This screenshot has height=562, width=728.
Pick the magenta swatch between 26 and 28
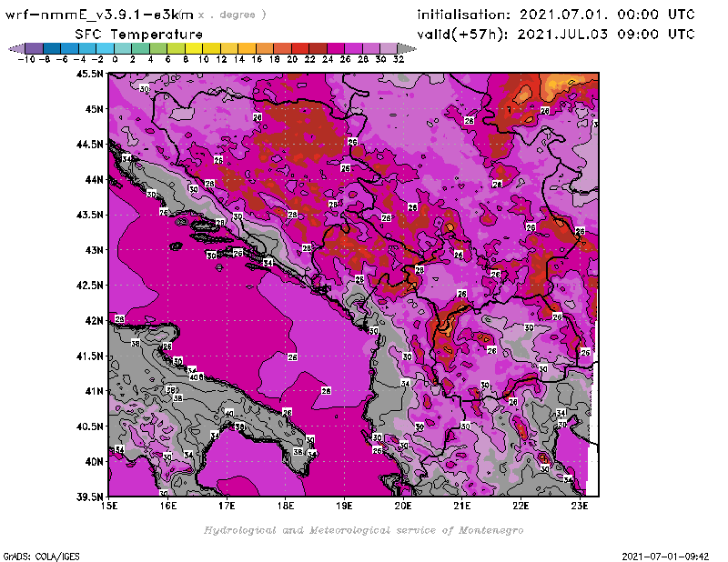click(353, 48)
